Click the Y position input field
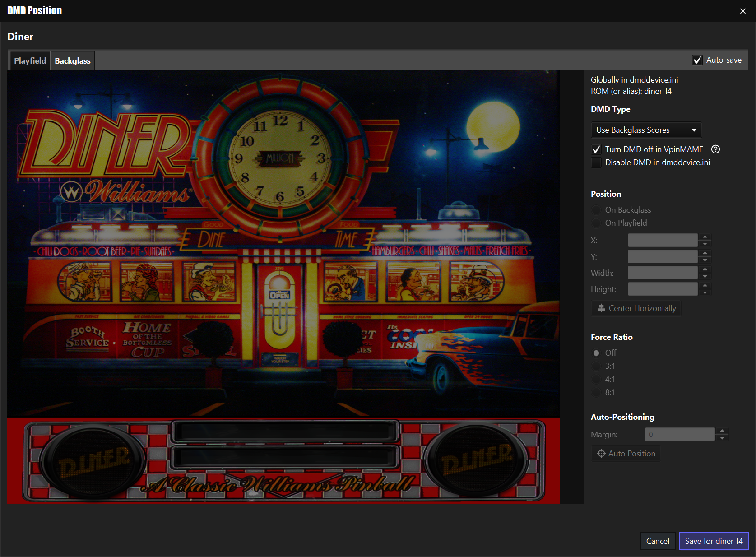756x557 pixels. 663,256
